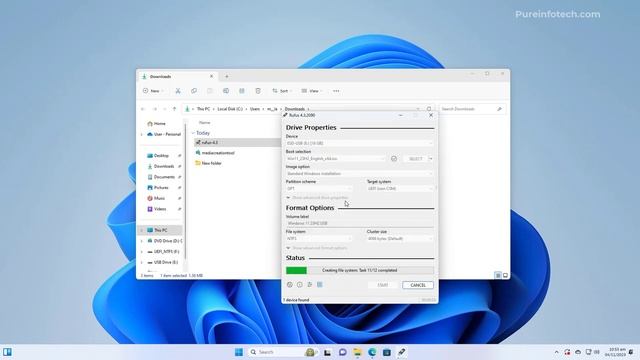Click Local Disk (C:) in the breadcrumb
Image resolution: width=640 pixels, height=360 pixels.
tap(230, 109)
